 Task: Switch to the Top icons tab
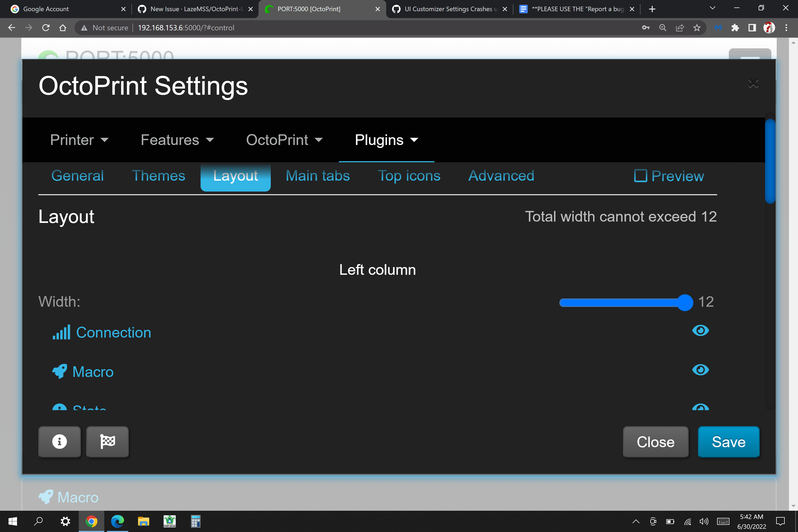point(409,176)
